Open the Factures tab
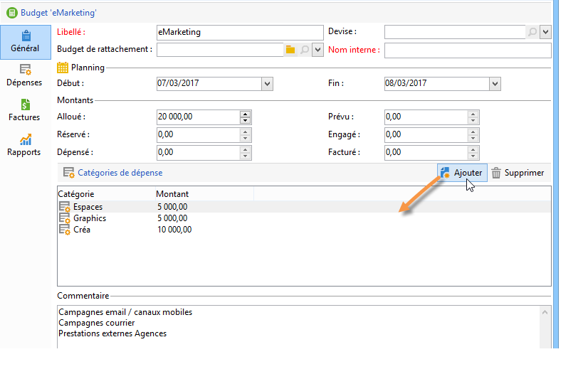588x369 pixels. pos(24,110)
